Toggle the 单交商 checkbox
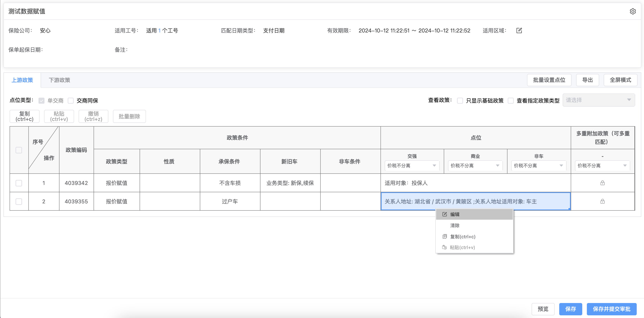 41,101
